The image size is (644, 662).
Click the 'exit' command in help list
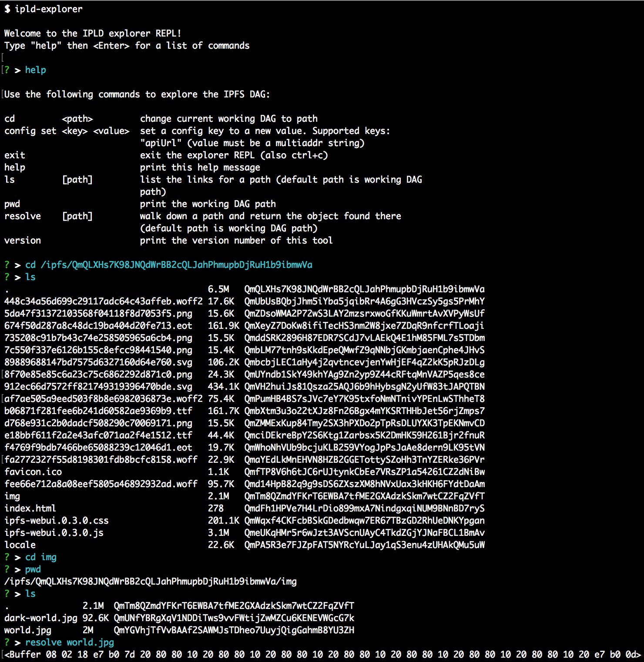15,155
